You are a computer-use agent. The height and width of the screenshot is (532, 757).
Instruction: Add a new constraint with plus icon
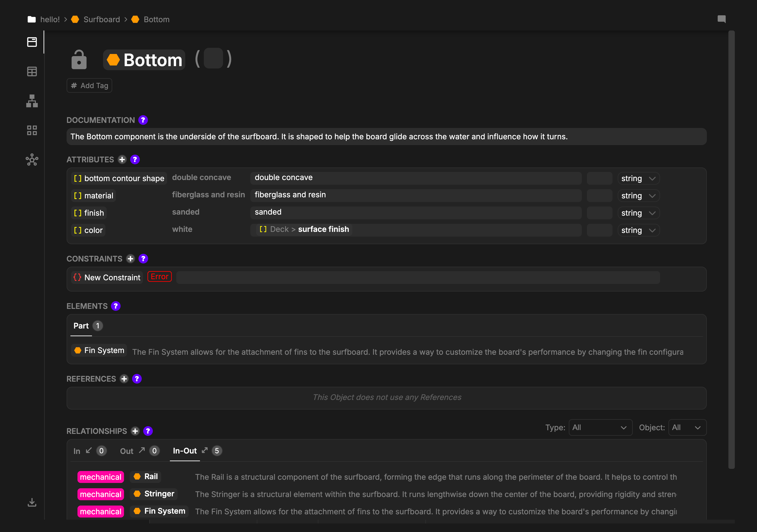point(131,259)
